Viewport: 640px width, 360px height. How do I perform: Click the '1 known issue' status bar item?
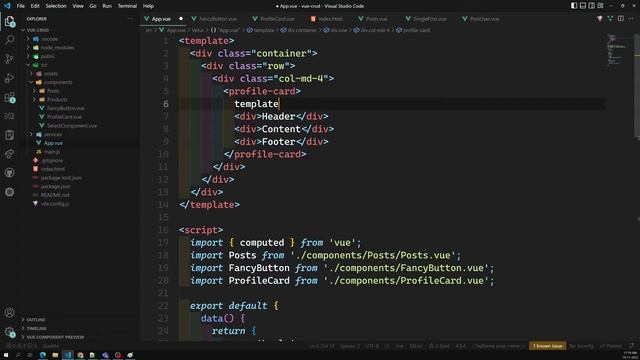click(x=547, y=346)
